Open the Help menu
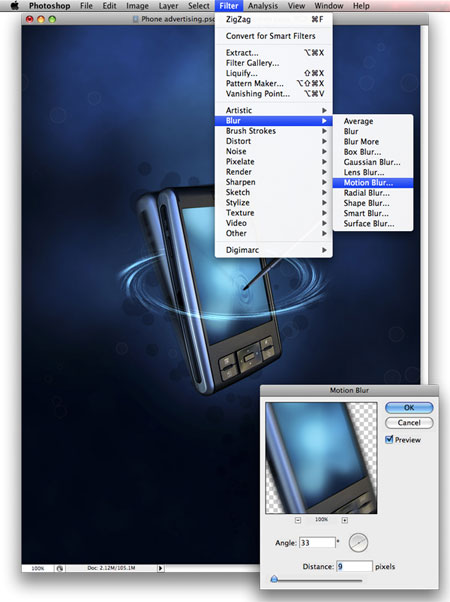The width and height of the screenshot is (450, 602). pyautogui.click(x=361, y=6)
